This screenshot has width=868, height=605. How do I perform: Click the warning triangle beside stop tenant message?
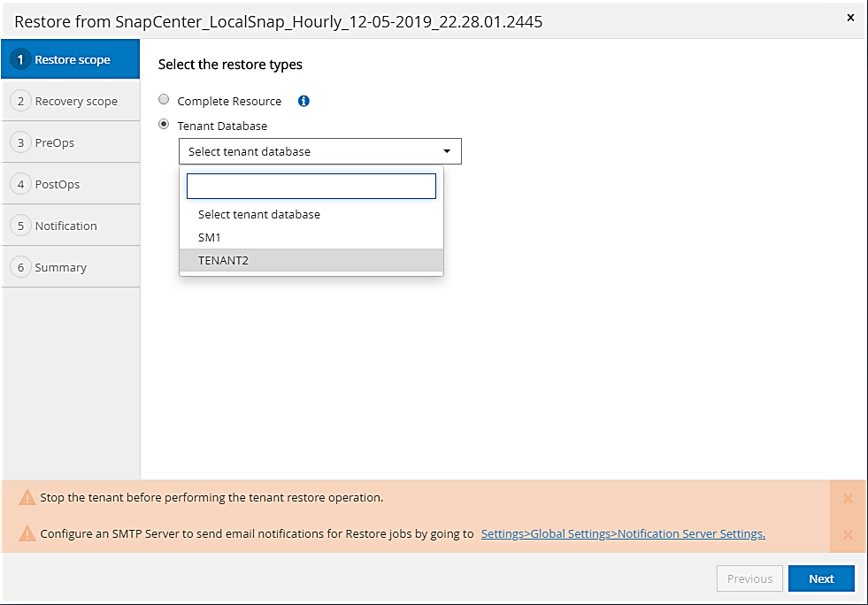[27, 497]
